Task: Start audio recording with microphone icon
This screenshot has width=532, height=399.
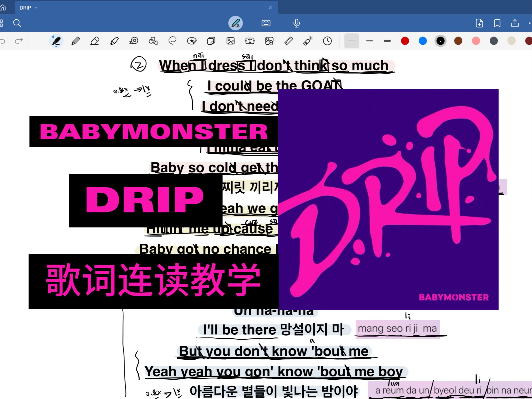Action: tap(297, 23)
